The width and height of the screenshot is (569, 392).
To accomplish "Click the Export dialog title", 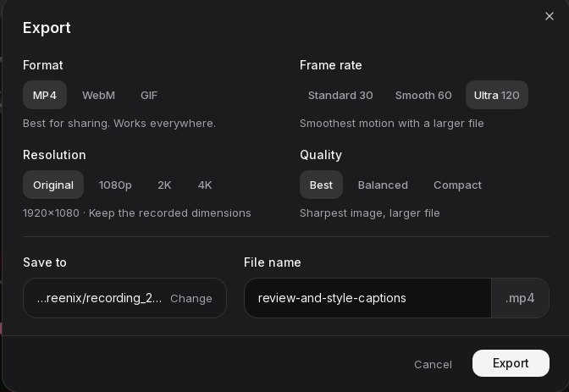I will pyautogui.click(x=47, y=28).
